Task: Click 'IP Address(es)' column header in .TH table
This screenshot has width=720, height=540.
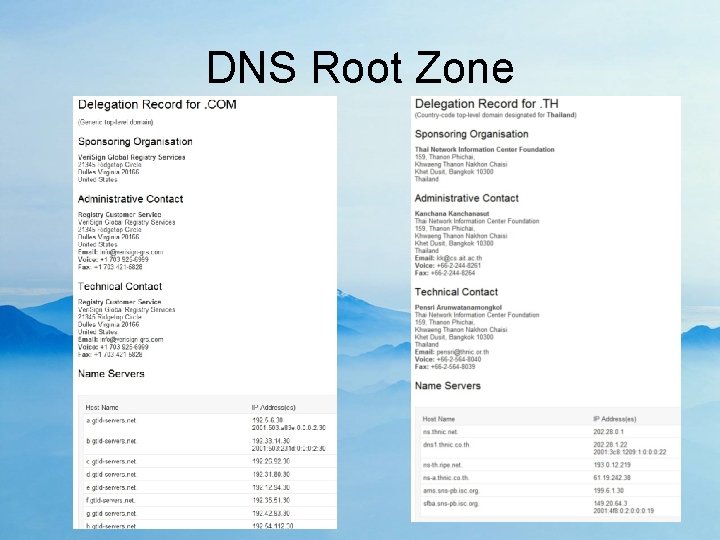Action: pyautogui.click(x=615, y=419)
